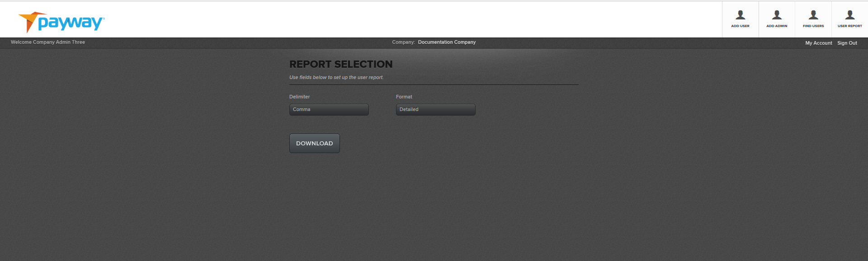Open the Format dropdown showing Detailed
The image size is (868, 261).
click(x=435, y=110)
